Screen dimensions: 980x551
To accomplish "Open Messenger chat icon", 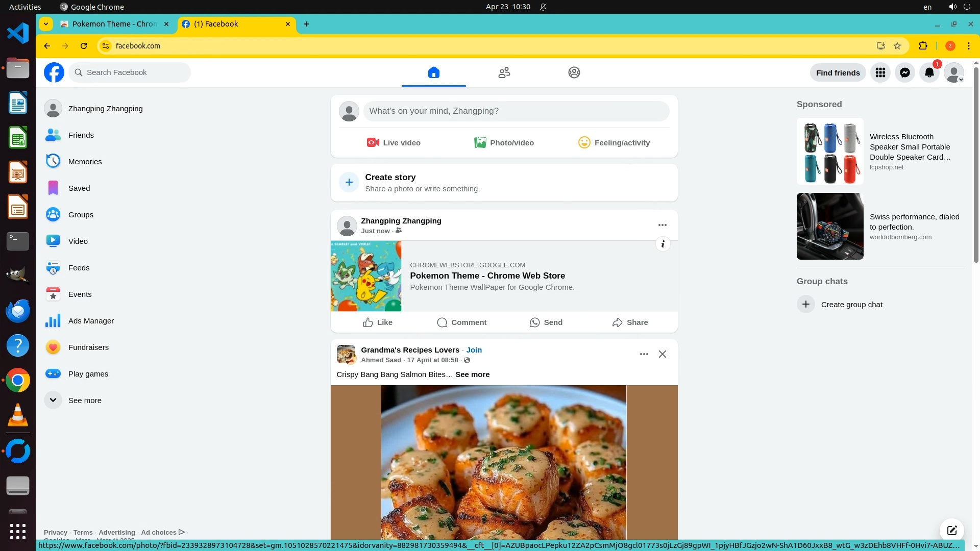I will tap(904, 72).
